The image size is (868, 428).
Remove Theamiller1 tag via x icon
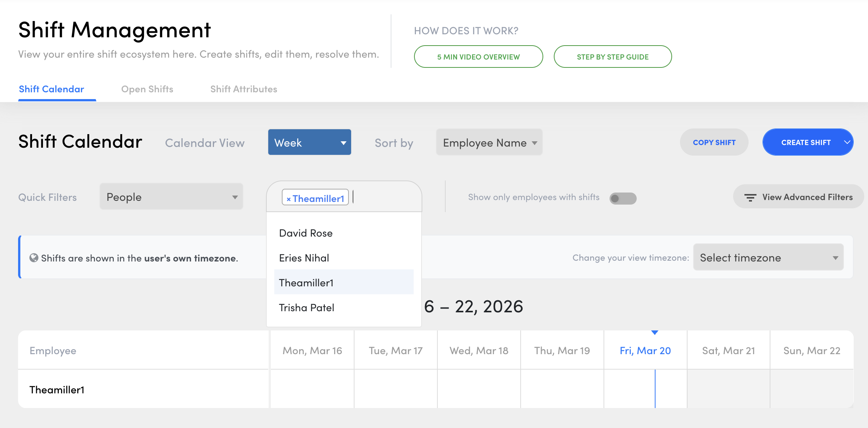click(289, 199)
